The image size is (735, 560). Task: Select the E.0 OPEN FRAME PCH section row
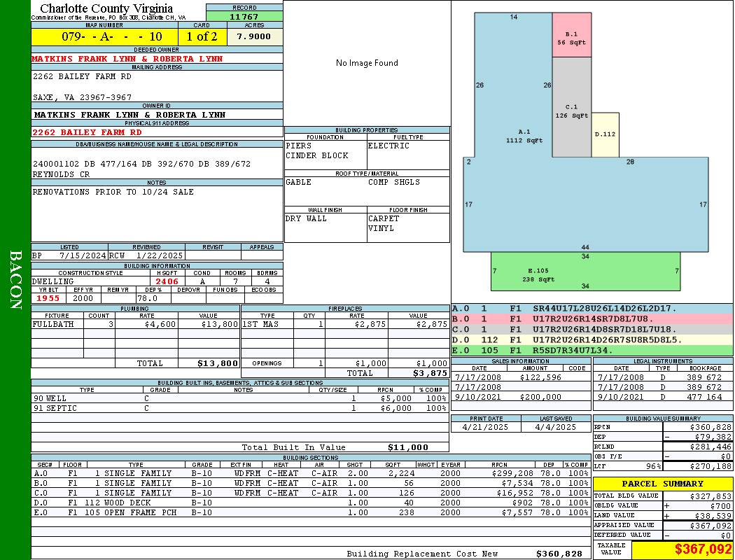311,512
